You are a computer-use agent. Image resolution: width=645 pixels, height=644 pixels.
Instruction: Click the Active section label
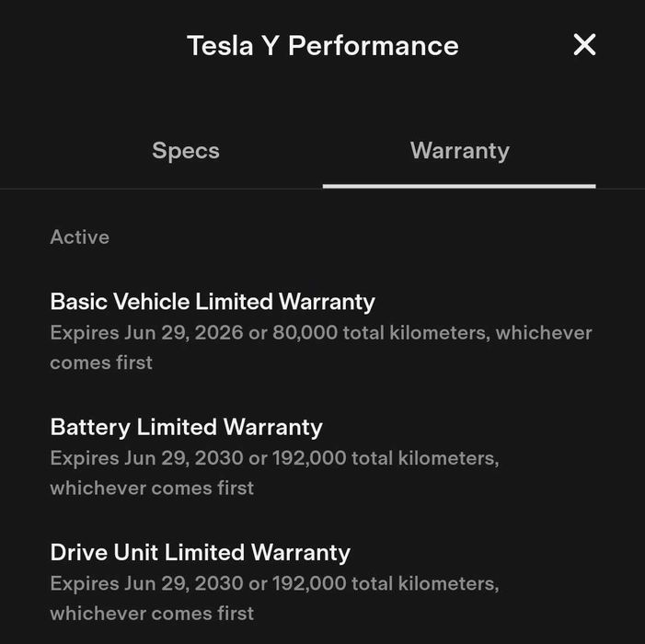pos(79,237)
